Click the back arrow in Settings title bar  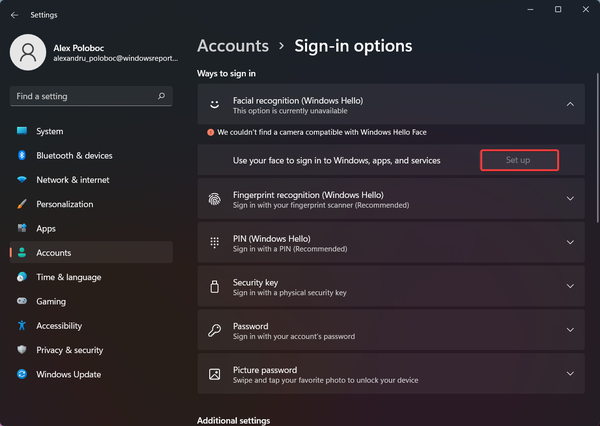coord(12,15)
